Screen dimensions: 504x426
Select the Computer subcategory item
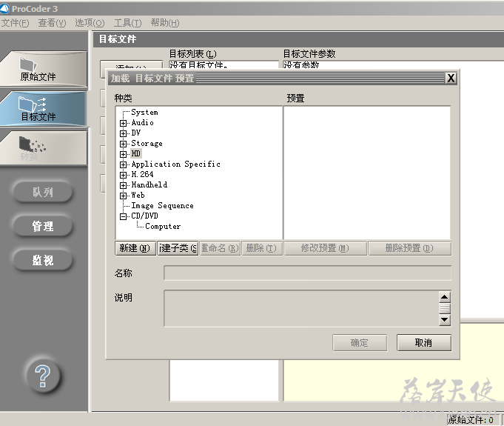click(x=163, y=226)
